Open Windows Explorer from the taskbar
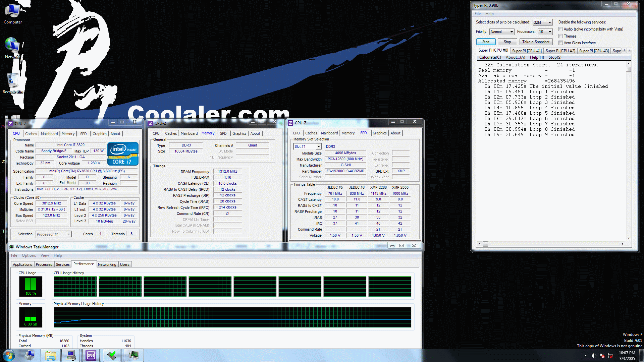 click(x=51, y=355)
